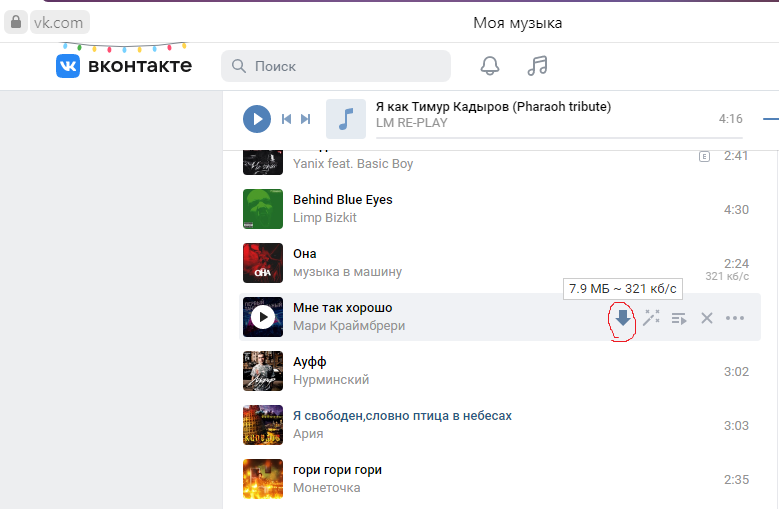
Task: Play Мне так хорошо via cover play button
Action: click(x=263, y=317)
